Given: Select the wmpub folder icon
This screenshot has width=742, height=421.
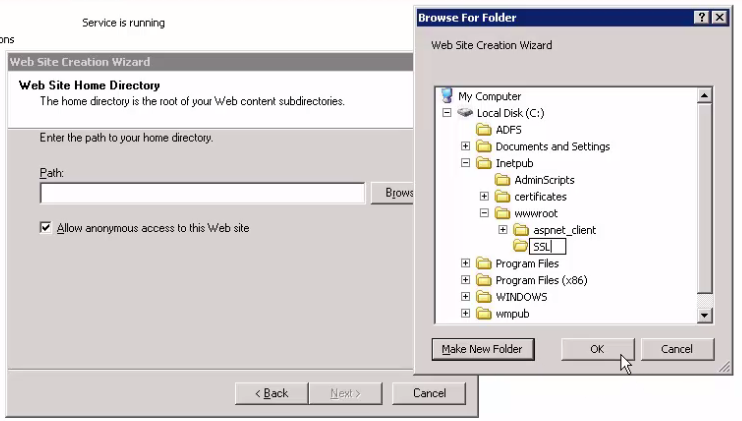Looking at the screenshot, I should click(x=483, y=314).
